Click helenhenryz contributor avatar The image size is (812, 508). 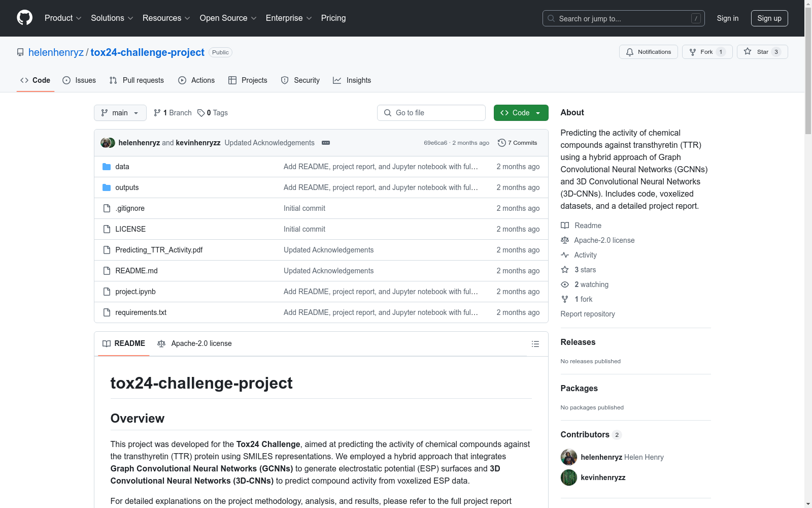pyautogui.click(x=569, y=457)
